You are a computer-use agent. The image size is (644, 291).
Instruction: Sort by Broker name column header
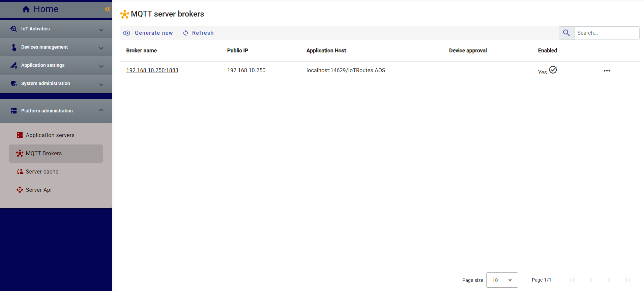(141, 51)
